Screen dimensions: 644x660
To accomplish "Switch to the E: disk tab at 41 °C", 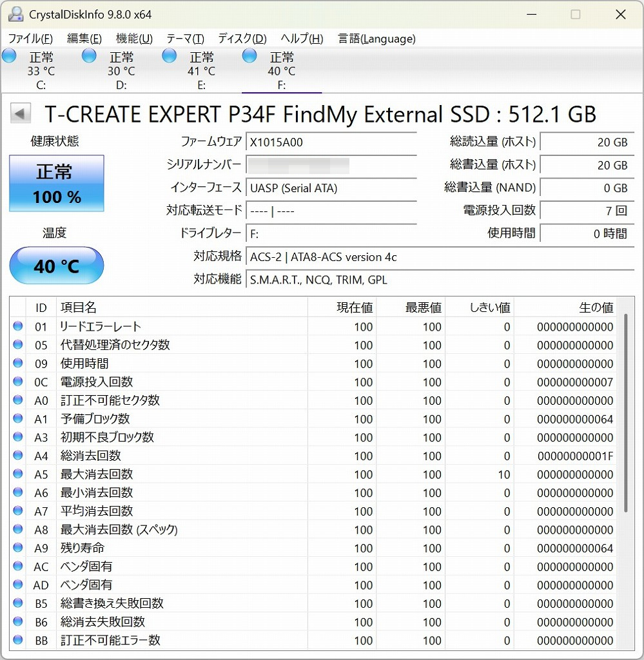I will (x=202, y=70).
